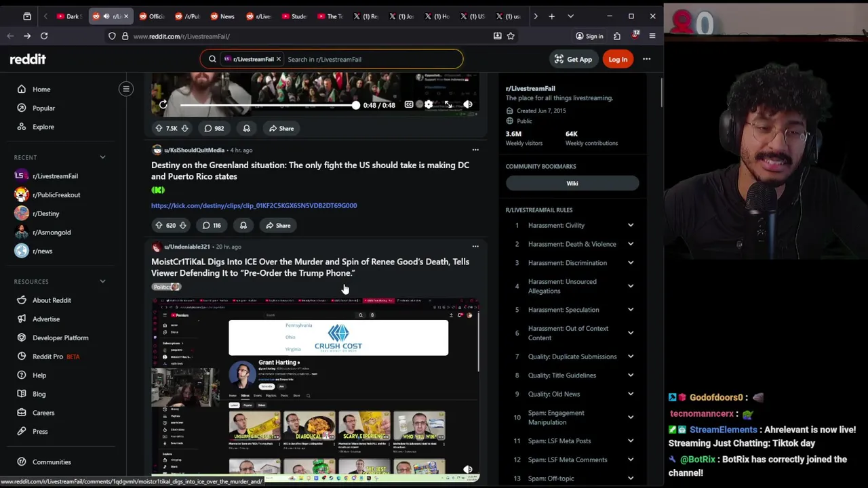
Task: Open the 982 comments on the top post
Action: point(214,128)
